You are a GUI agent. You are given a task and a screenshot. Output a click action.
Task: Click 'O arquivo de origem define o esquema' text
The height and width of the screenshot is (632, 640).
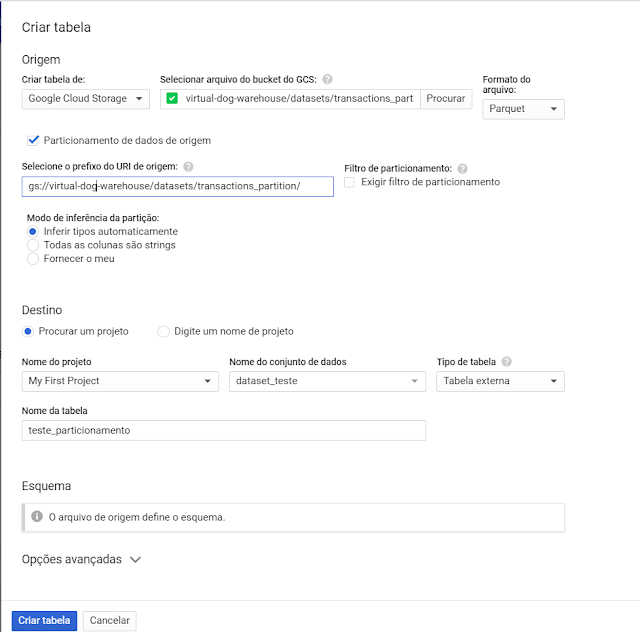coord(137,517)
